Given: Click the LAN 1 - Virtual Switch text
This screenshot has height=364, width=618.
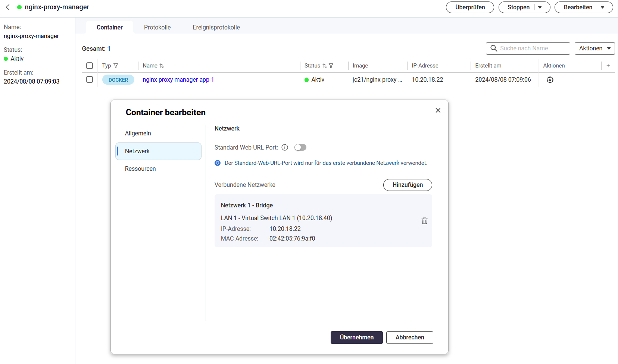Looking at the screenshot, I should [277, 218].
